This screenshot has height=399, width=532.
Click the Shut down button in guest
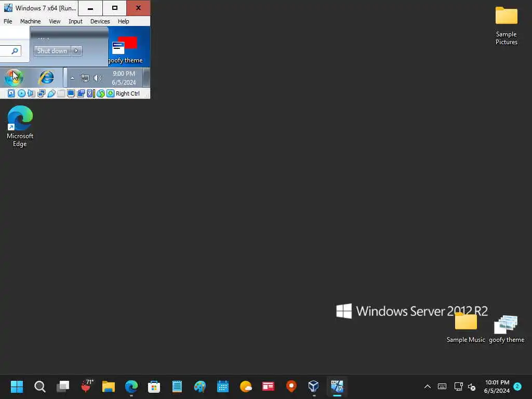[52, 51]
